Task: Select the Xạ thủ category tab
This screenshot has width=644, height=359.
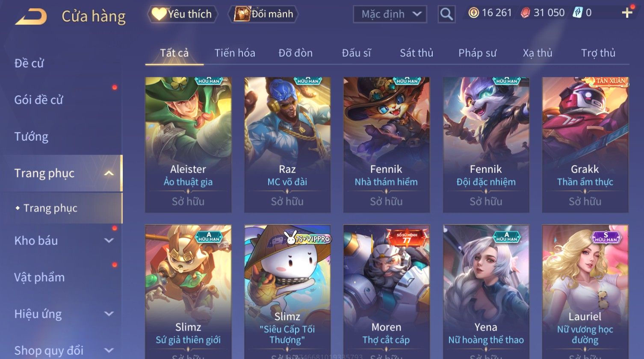Action: click(x=538, y=53)
